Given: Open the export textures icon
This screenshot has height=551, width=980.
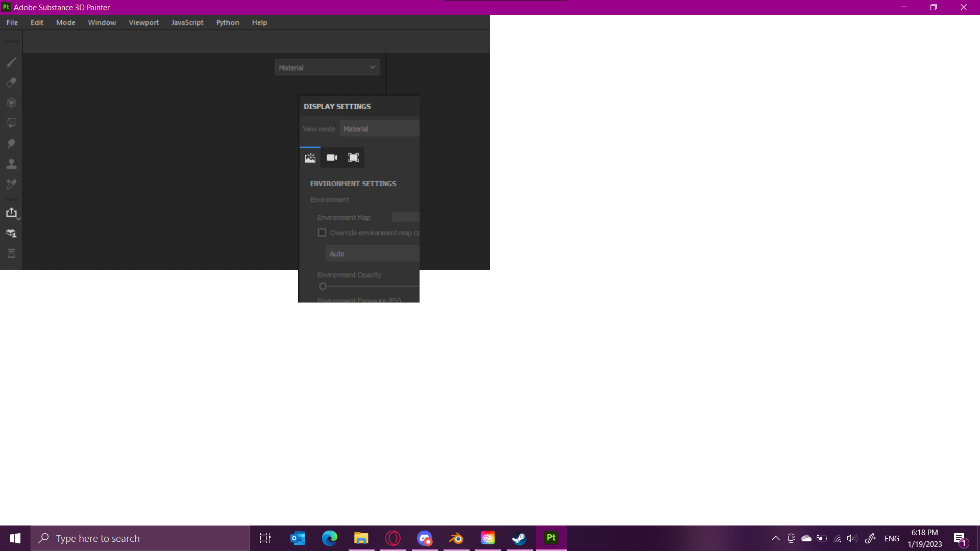Looking at the screenshot, I should point(11,213).
